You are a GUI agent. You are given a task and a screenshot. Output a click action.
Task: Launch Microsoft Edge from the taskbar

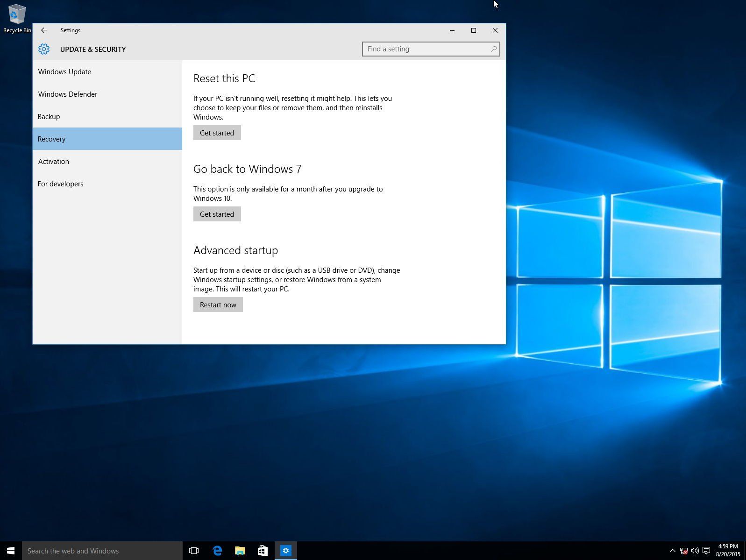click(217, 551)
